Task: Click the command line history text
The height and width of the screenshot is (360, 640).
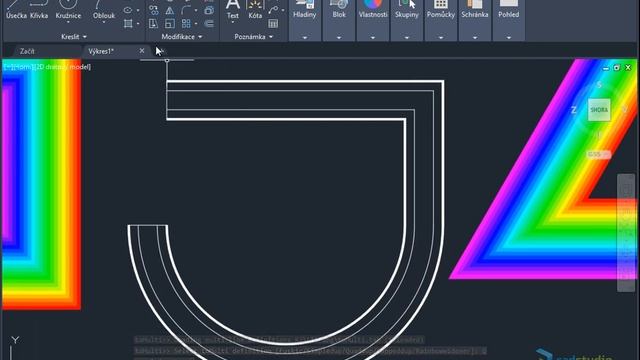Action: pyautogui.click(x=310, y=346)
